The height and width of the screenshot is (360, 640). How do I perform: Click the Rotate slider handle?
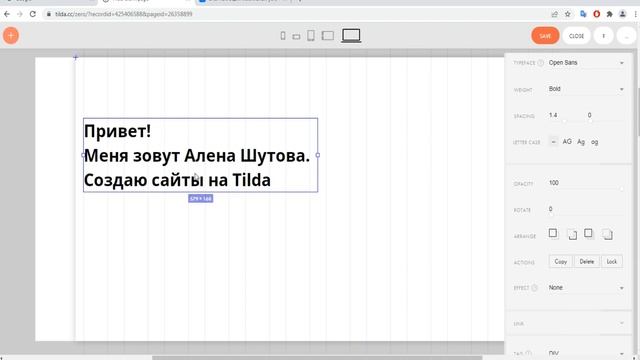click(551, 215)
